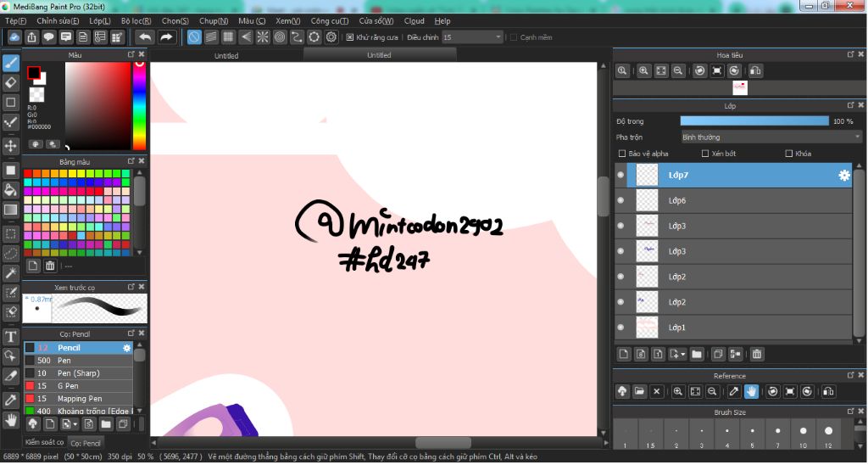Screen dimensions: 868x465
Task: Enable Xén bớt checkbox
Action: pos(705,154)
